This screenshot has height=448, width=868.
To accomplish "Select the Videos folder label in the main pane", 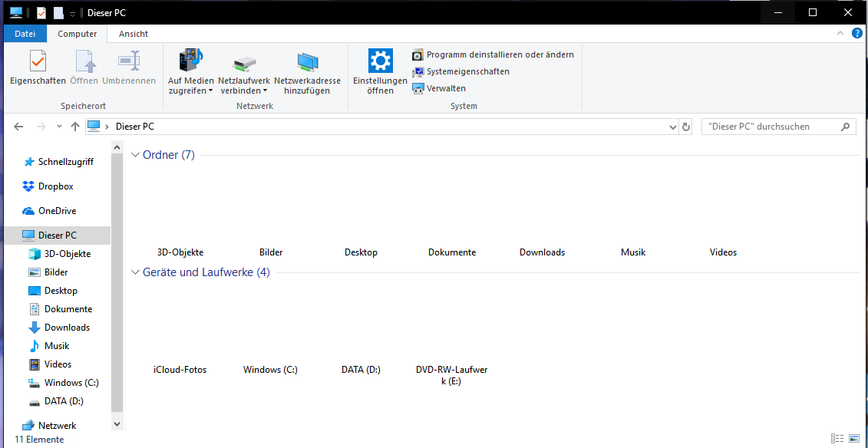I will coord(724,252).
